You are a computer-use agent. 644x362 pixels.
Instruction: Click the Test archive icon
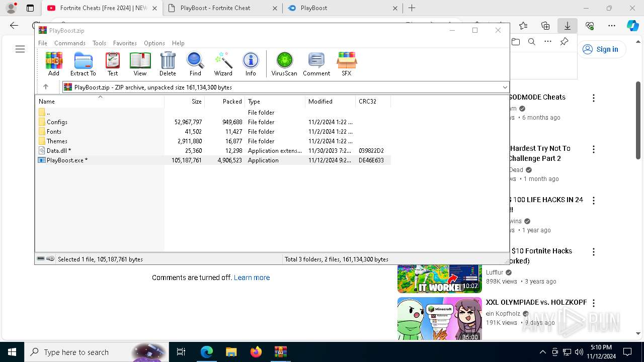[x=113, y=64]
